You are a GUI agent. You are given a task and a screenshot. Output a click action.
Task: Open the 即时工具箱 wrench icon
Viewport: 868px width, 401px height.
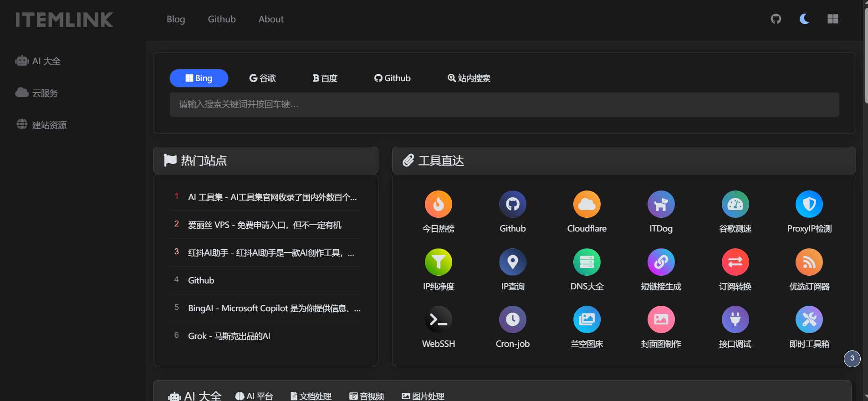(809, 319)
